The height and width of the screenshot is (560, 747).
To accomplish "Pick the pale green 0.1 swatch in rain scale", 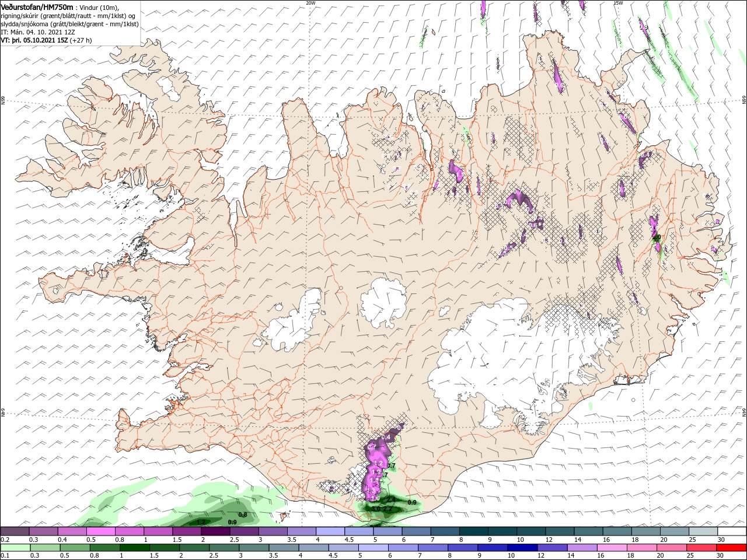I will 15,548.
